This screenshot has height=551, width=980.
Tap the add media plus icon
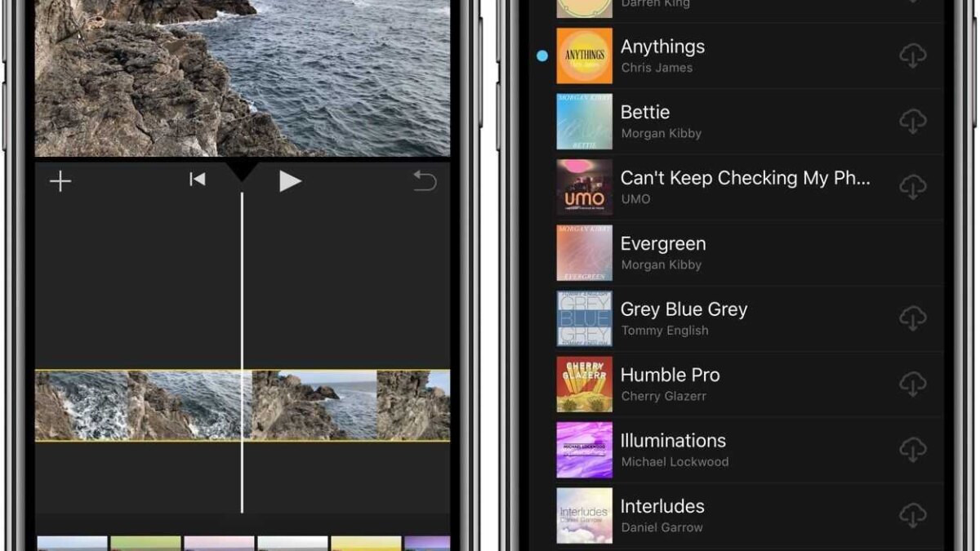click(x=60, y=181)
